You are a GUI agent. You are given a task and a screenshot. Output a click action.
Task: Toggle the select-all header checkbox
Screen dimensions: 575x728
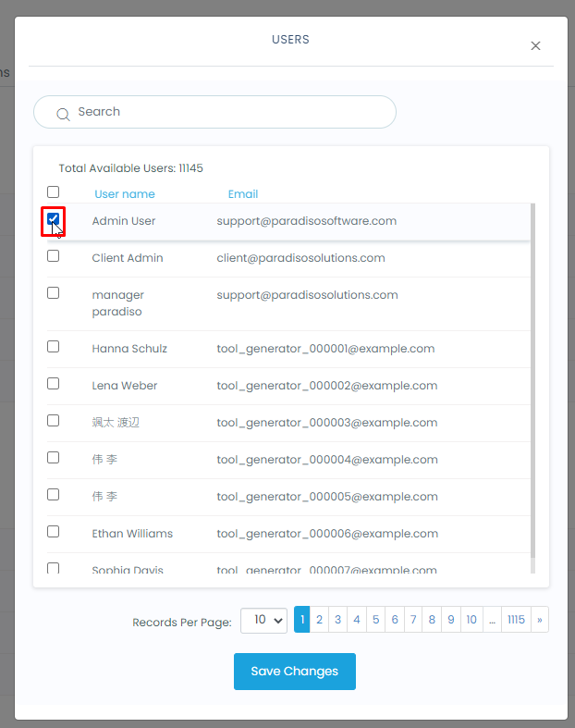[54, 192]
